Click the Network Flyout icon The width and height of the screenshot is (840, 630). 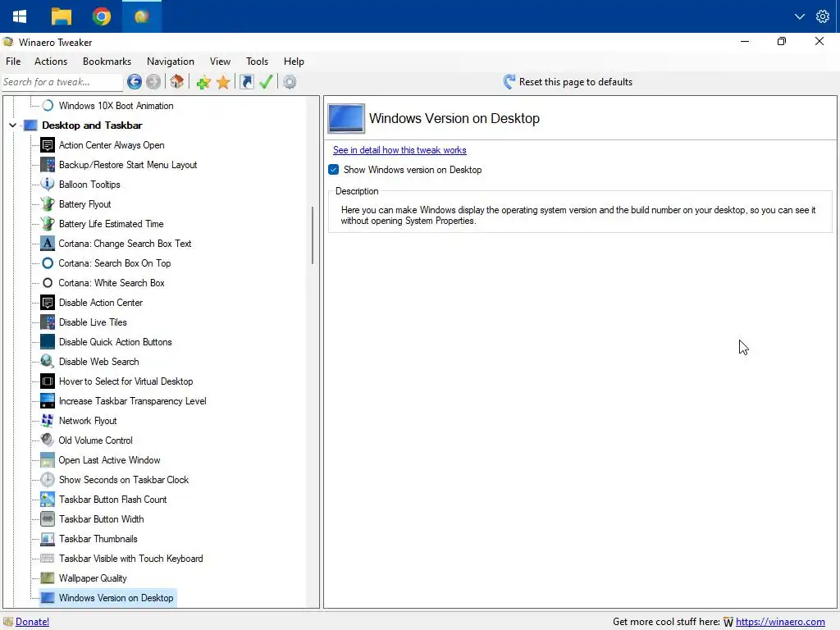48,421
